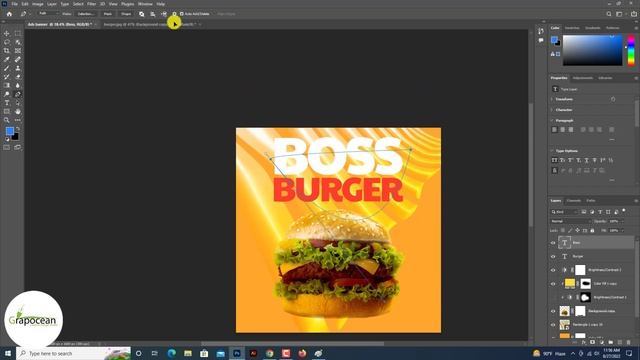
Task: Open the layer blend mode dropdown
Action: point(570,221)
